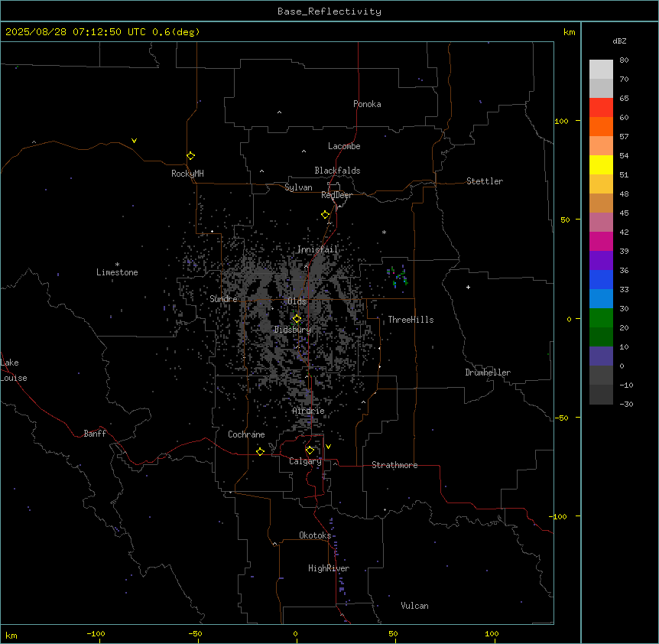The width and height of the screenshot is (659, 644).
Task: Click the 0 tick on horizontal axis
Action: (295, 633)
